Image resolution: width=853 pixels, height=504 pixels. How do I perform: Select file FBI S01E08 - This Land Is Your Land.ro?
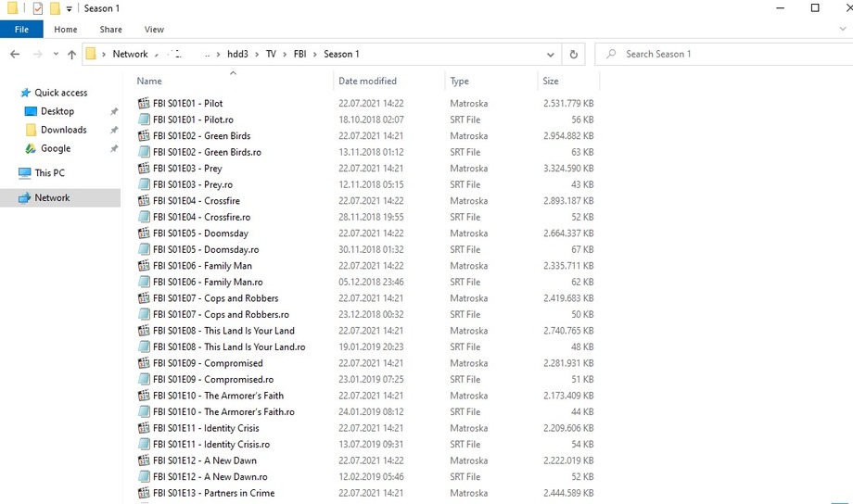coord(229,346)
